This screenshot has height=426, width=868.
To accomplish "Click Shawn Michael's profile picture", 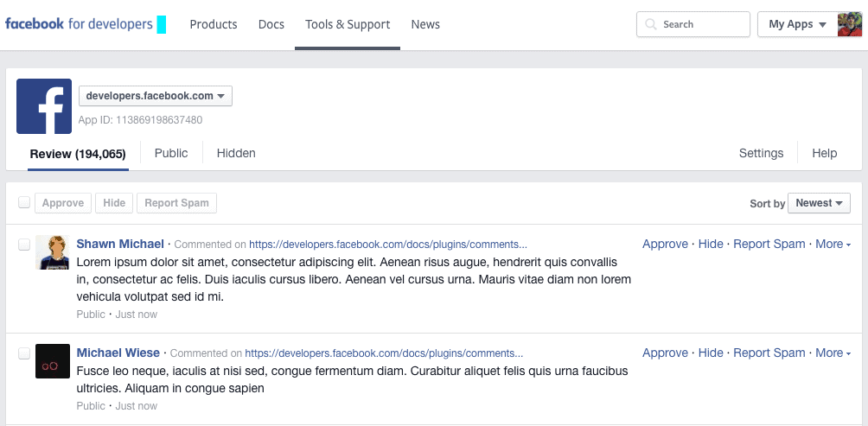I will click(53, 252).
